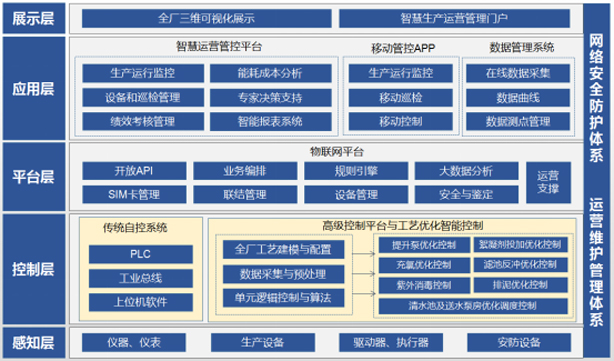Select the 生产设备 box

point(263,343)
